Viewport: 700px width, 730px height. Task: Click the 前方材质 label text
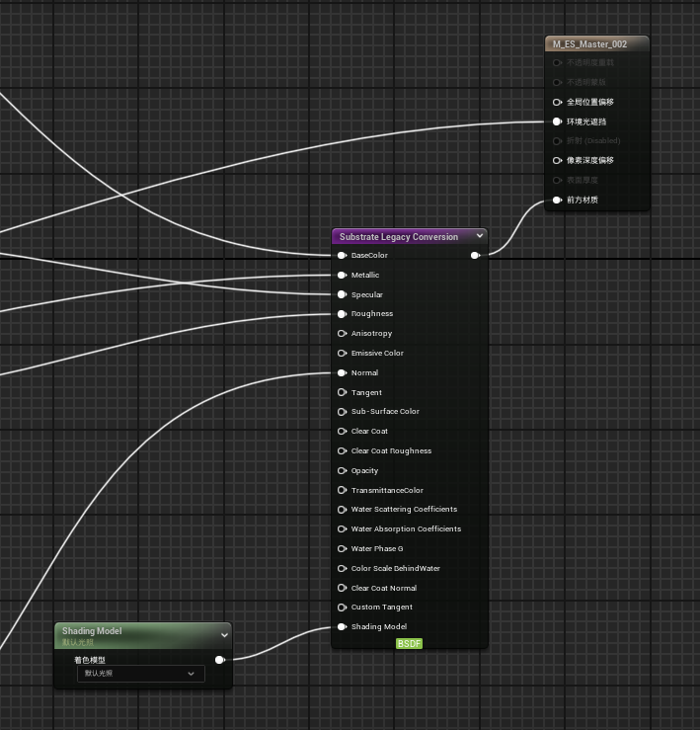click(x=583, y=201)
